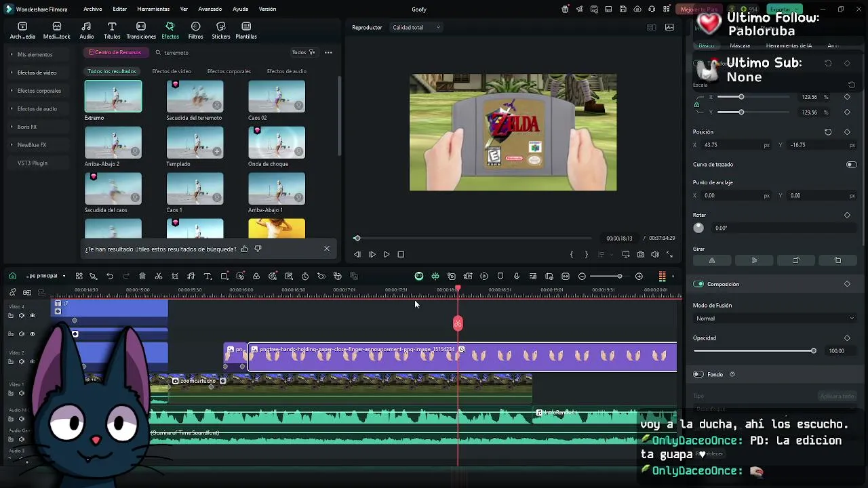Add keyframe for Opacidad
Viewport: 868px width, 488px height.
(x=847, y=338)
